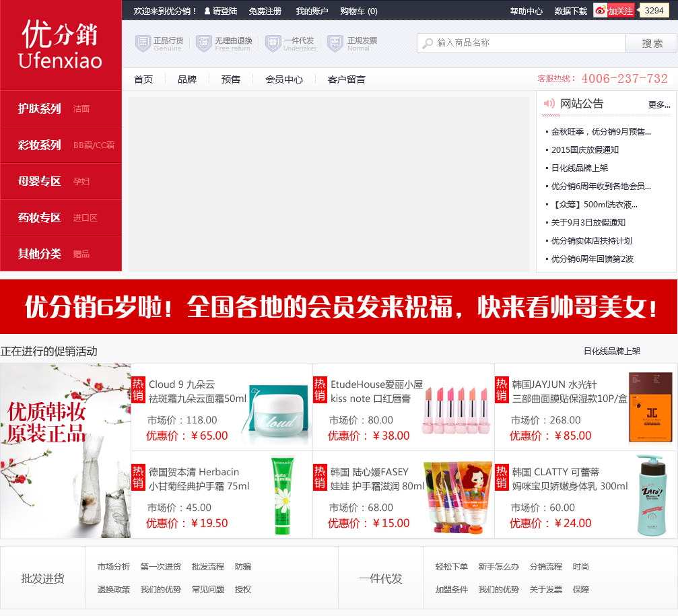Click the Ufenxiao logo
The image size is (678, 616).
pos(61,44)
